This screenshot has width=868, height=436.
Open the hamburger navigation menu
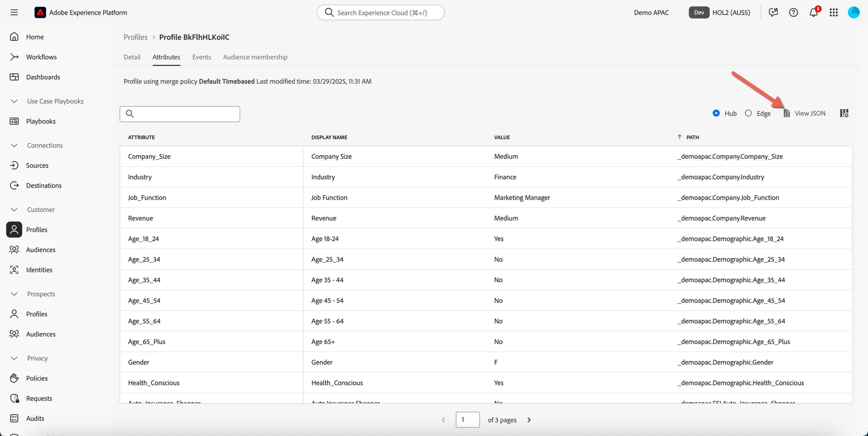click(x=14, y=13)
